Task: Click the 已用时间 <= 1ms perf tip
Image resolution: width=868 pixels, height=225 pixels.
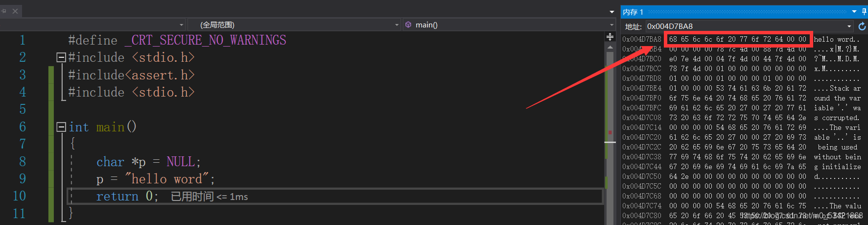Action: point(209,197)
